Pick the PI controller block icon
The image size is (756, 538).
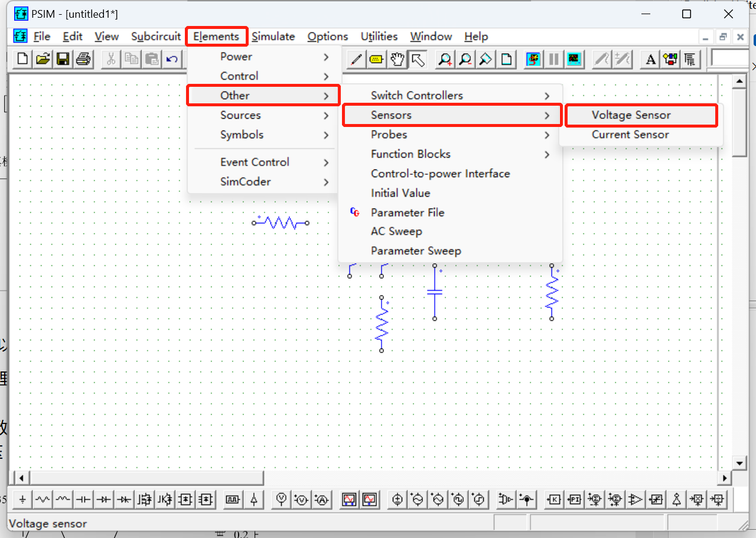click(575, 500)
